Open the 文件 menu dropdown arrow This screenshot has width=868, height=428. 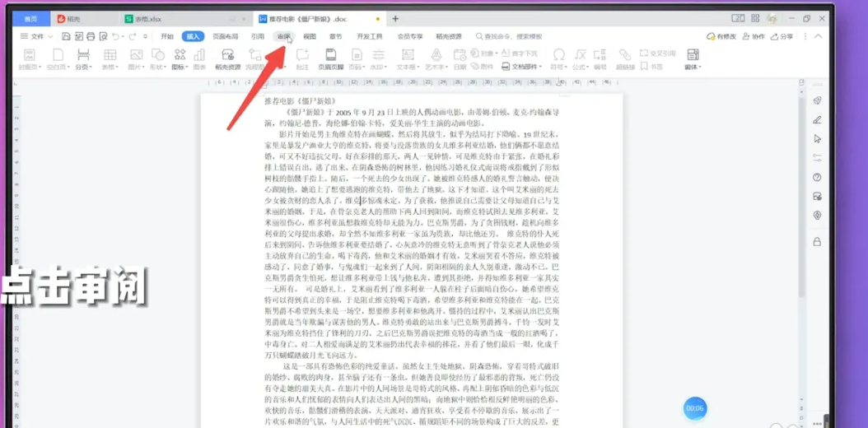tap(50, 36)
